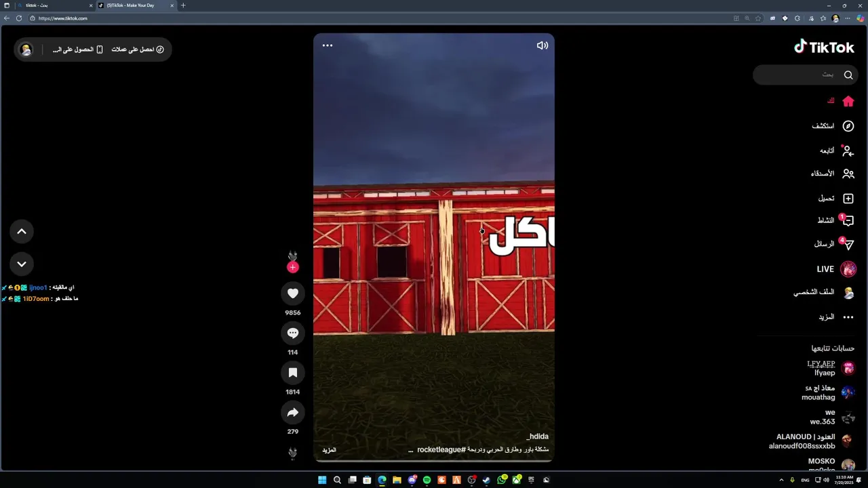
Task: Click the magnifier icon in TikTok search
Action: pos(848,75)
